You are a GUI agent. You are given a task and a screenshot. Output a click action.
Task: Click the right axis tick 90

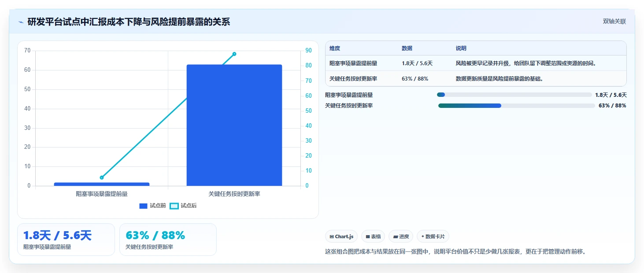point(309,51)
